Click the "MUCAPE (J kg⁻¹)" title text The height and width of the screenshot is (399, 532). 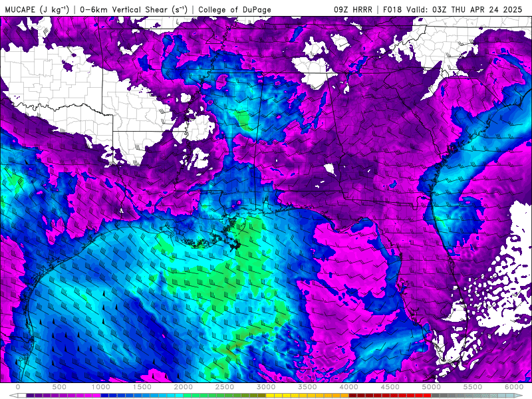click(37, 9)
